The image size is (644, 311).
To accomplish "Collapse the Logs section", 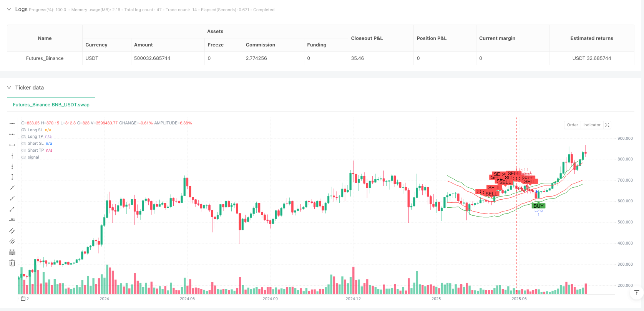I will coord(9,10).
